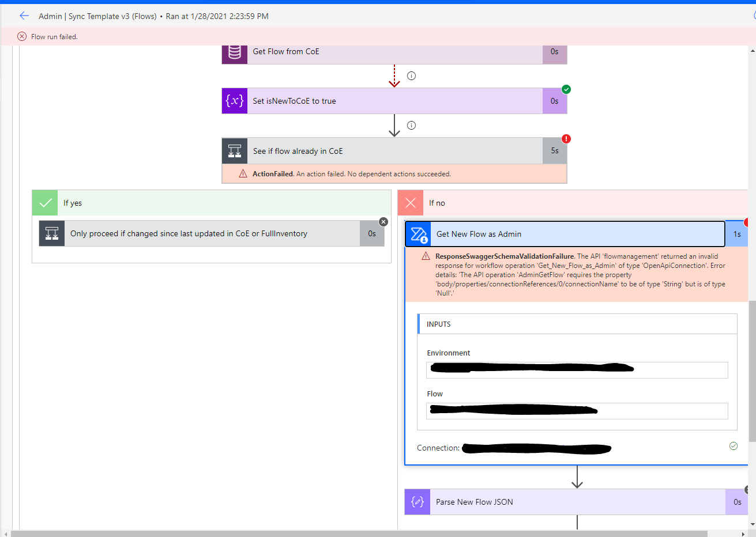Select the database icon on Get Flow from CoE
756x537 pixels.
[234, 51]
